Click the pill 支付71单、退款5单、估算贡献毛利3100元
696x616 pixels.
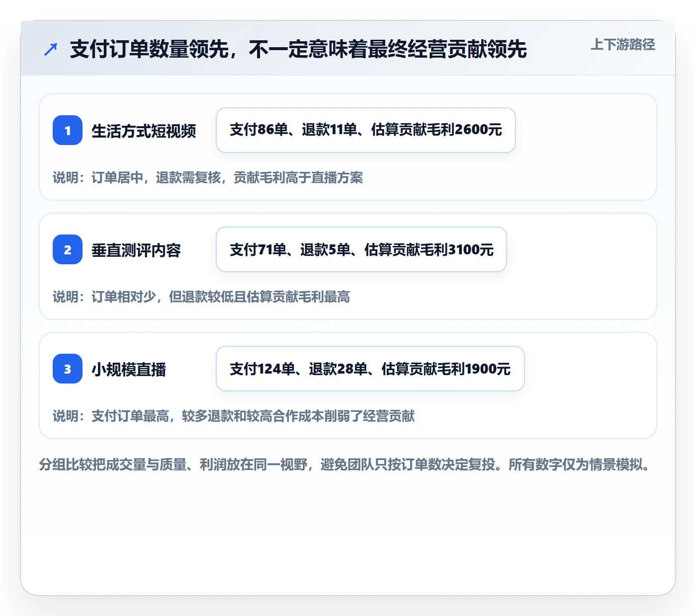point(361,249)
